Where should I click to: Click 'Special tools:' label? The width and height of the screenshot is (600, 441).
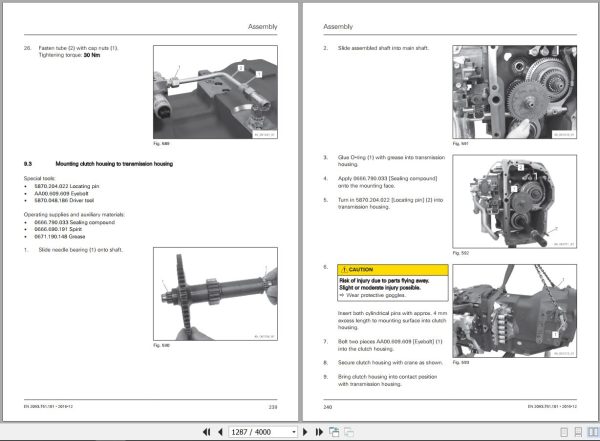[x=39, y=178]
